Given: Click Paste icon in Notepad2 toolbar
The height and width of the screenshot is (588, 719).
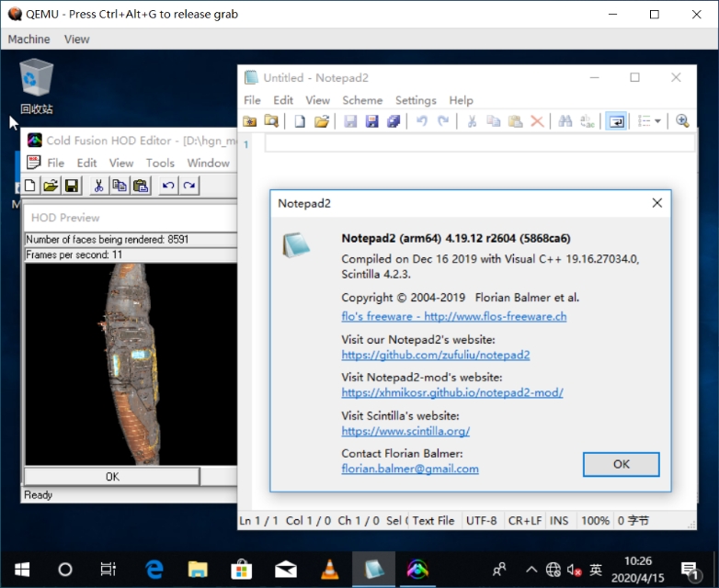Looking at the screenshot, I should click(x=516, y=121).
